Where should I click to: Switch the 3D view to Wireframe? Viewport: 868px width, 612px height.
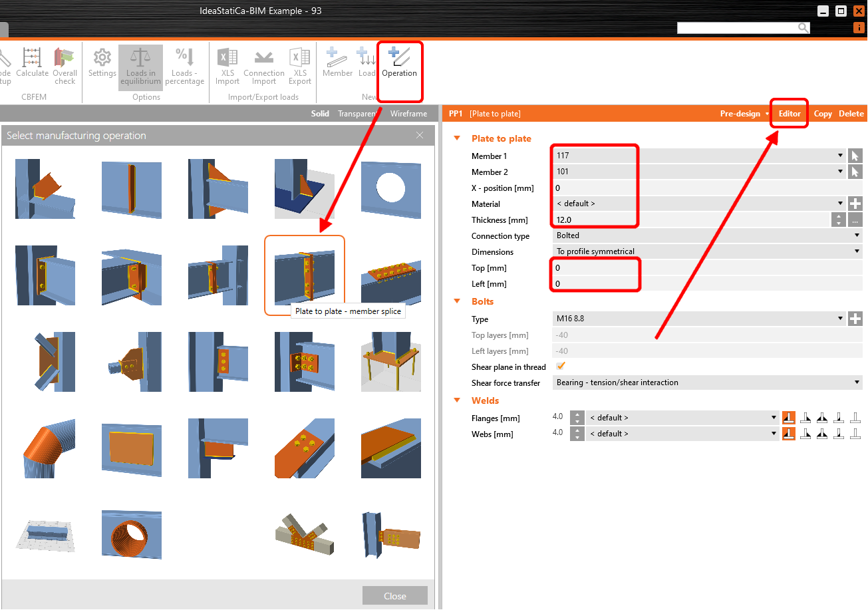click(408, 113)
